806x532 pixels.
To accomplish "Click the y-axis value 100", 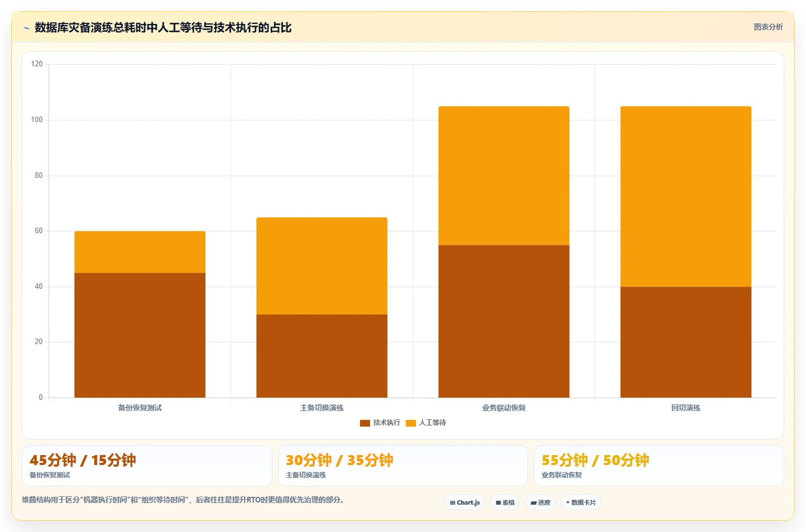I will [37, 120].
